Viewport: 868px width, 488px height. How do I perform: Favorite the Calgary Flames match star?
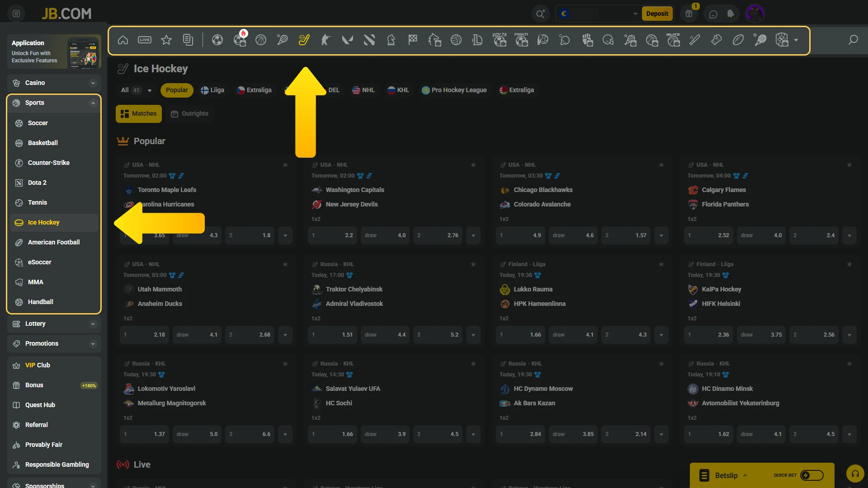pyautogui.click(x=849, y=165)
